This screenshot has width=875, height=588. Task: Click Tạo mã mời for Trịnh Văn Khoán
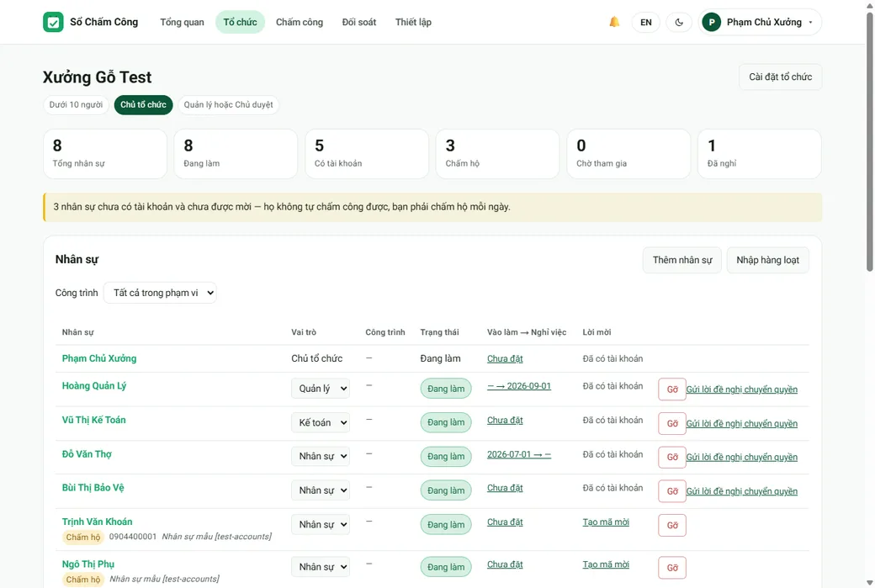click(x=606, y=522)
